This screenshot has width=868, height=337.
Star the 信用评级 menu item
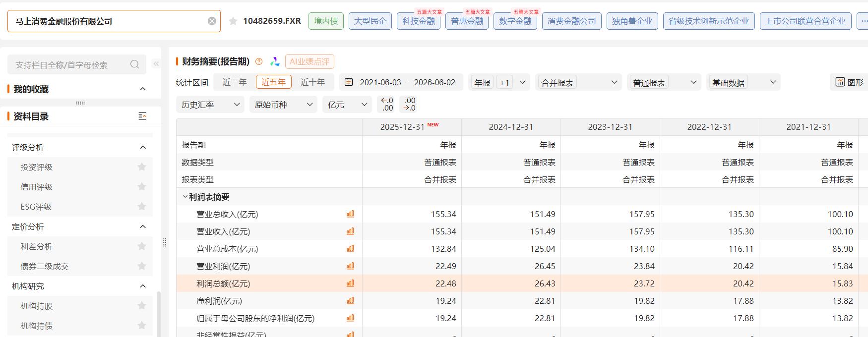point(142,187)
